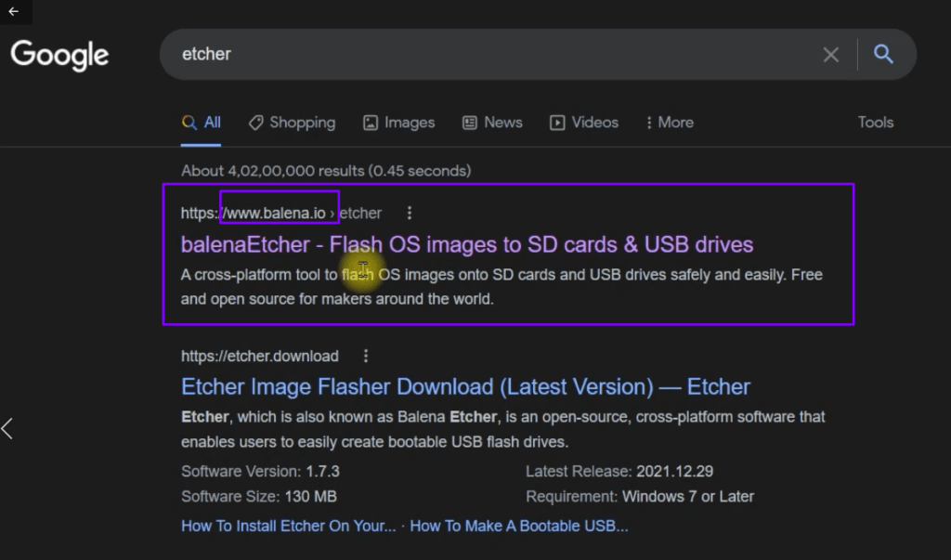Switch to the News tab
951x560 pixels.
pos(492,123)
